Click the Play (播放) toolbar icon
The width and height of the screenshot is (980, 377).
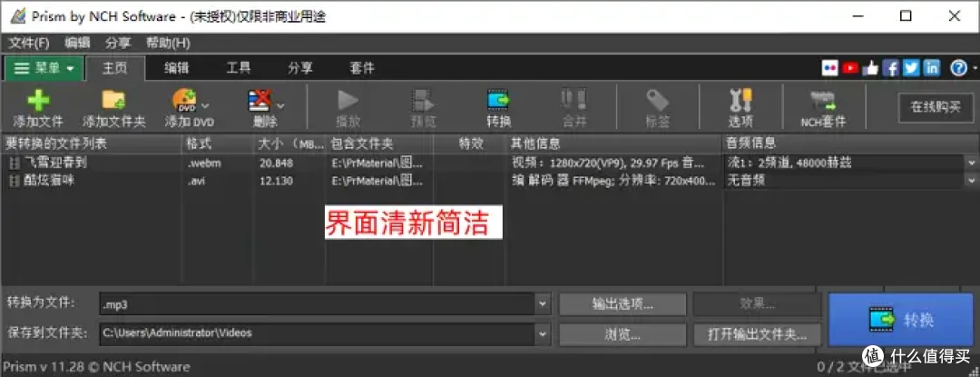pos(348,100)
